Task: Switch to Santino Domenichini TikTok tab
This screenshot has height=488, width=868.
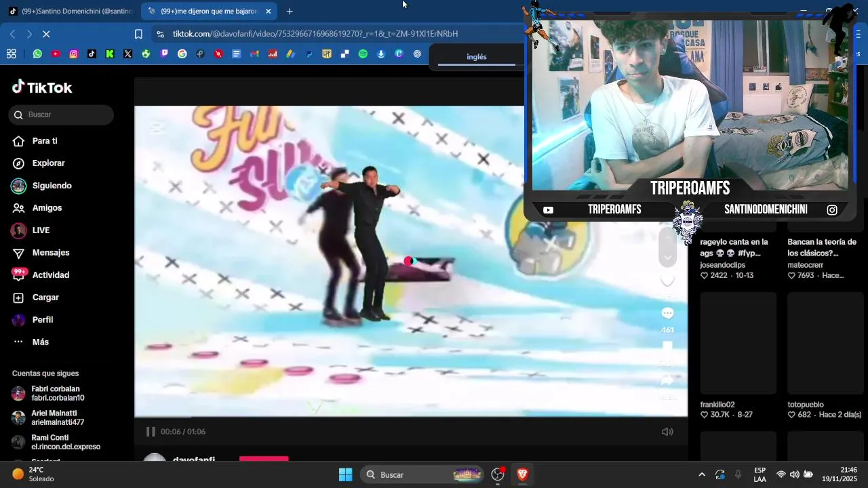Action: 70,12
